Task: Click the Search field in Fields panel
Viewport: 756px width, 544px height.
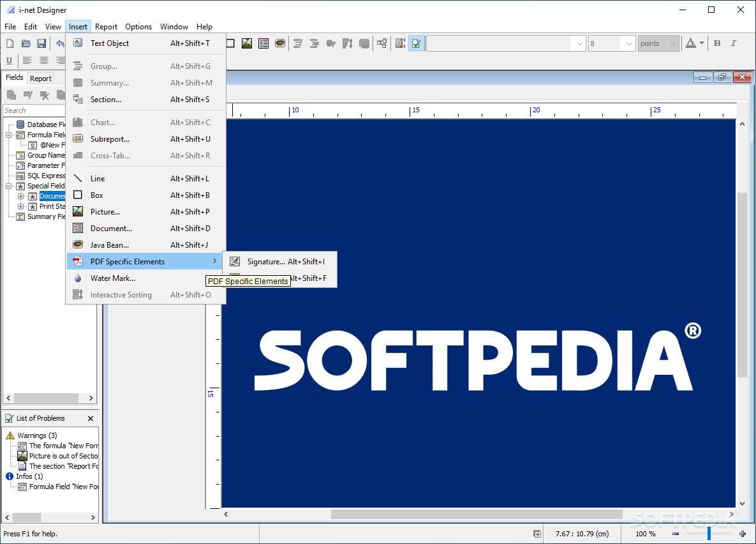Action: click(x=34, y=110)
